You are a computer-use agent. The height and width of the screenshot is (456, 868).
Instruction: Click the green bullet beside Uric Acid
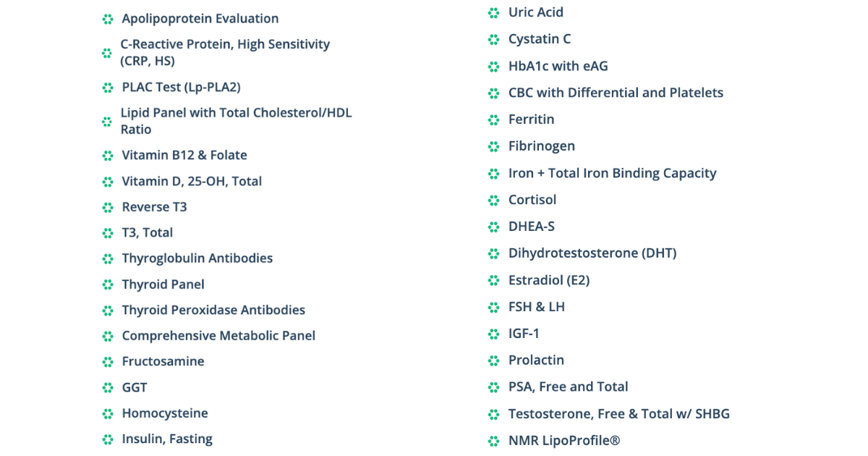[494, 13]
